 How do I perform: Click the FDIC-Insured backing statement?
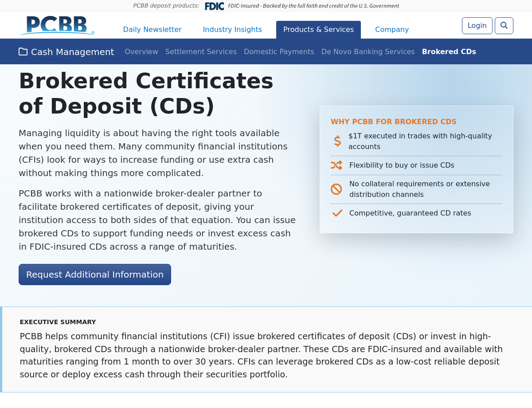(x=313, y=6)
